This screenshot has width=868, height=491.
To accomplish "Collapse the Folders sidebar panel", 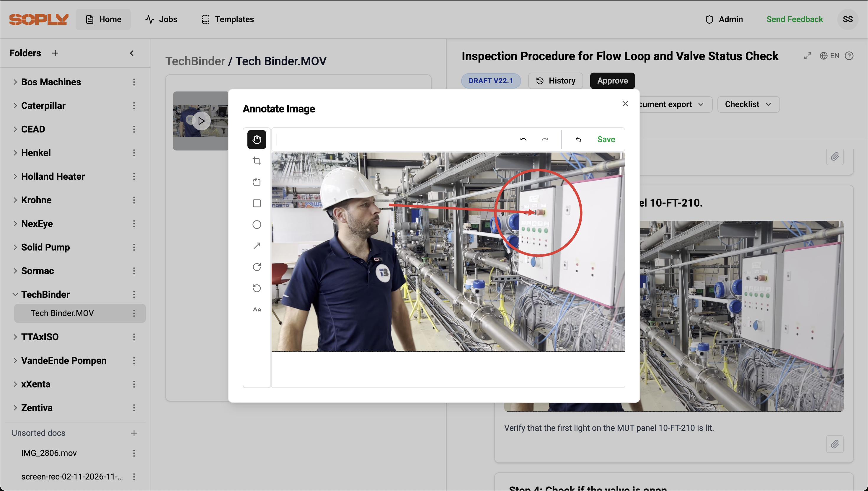I will click(132, 53).
